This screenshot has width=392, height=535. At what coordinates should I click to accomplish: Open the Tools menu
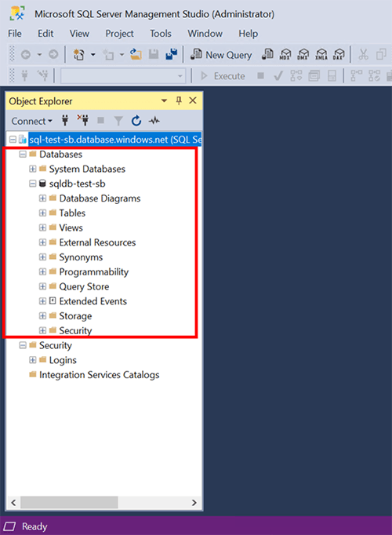point(161,34)
